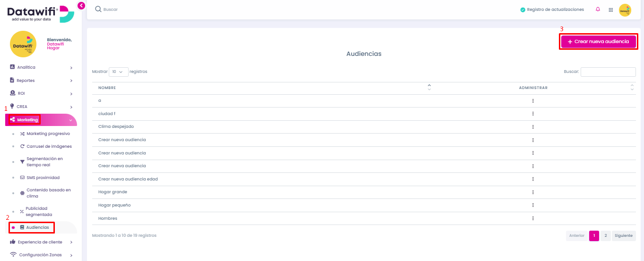This screenshot has height=261, width=644.
Task: Open the apps grid icon
Action: tap(610, 9)
